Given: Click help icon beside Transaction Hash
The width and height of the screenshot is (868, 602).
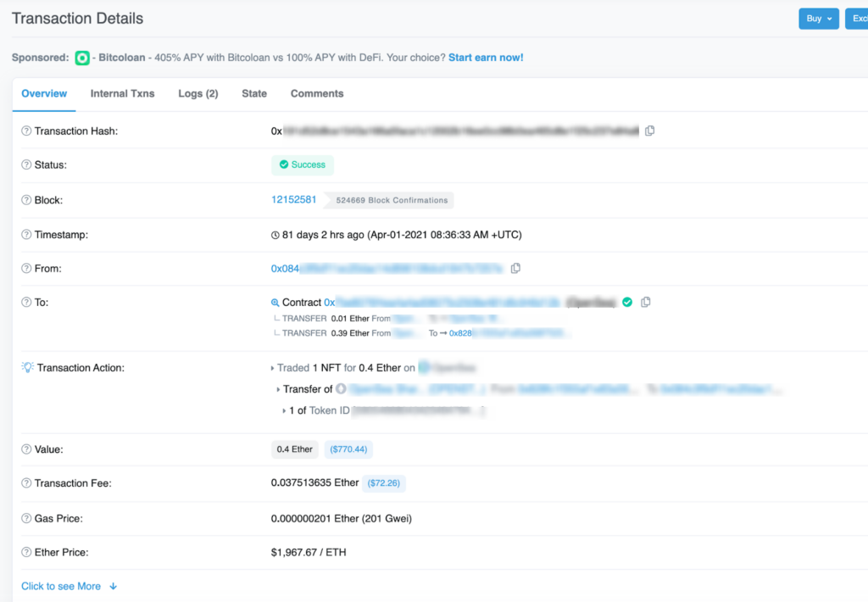Looking at the screenshot, I should (26, 131).
